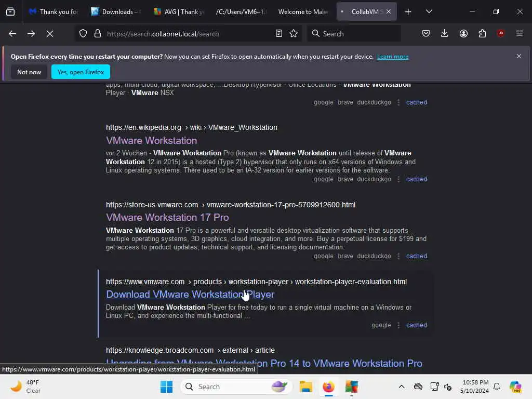Switch to the C:/Users/VM6 tab
Viewport: 532px width, 399px height.
coord(241,12)
